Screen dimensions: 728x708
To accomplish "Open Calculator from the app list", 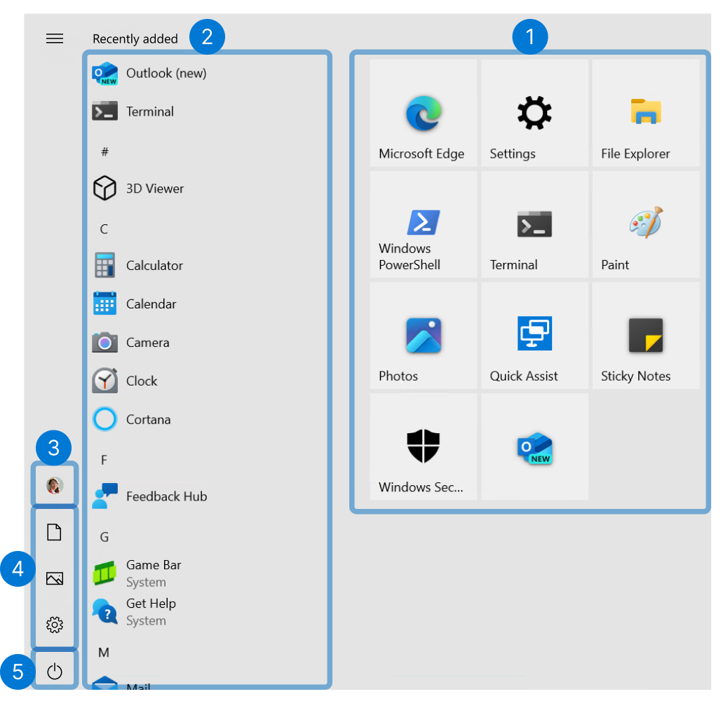I will [154, 266].
